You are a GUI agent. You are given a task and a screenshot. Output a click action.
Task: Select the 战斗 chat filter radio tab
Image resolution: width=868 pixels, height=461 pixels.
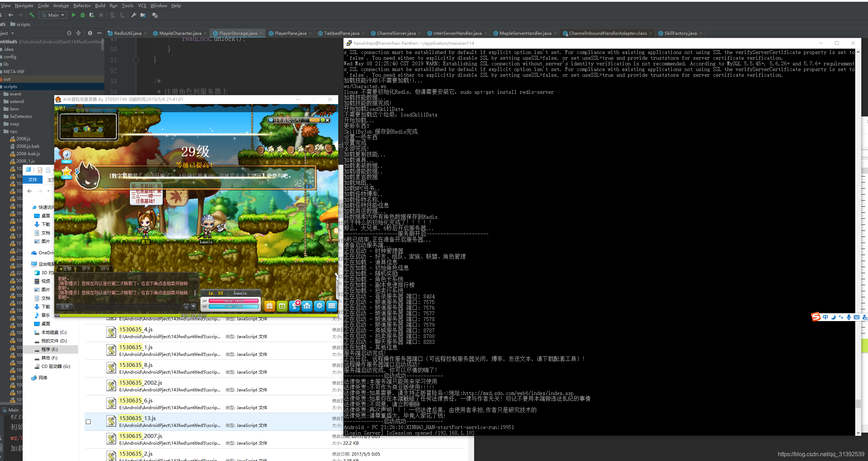(x=104, y=269)
